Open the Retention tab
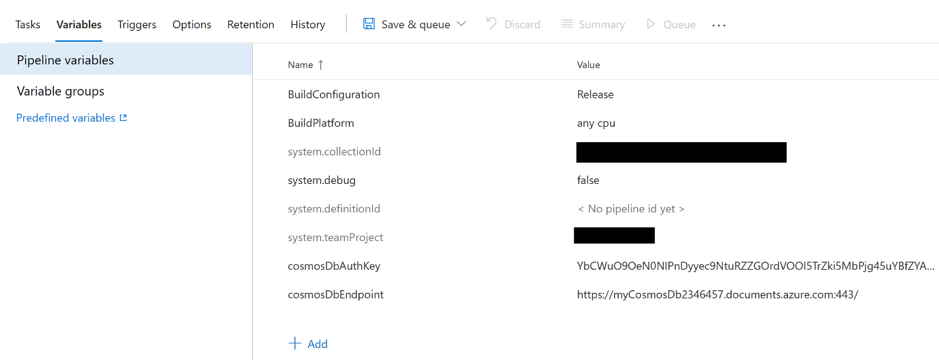Screen dimensions: 939x360 point(250,25)
